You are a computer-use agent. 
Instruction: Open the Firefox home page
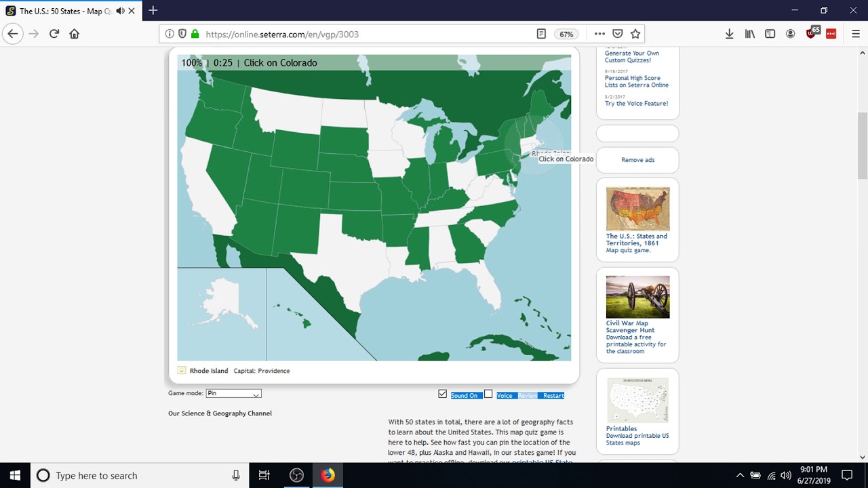coord(75,34)
